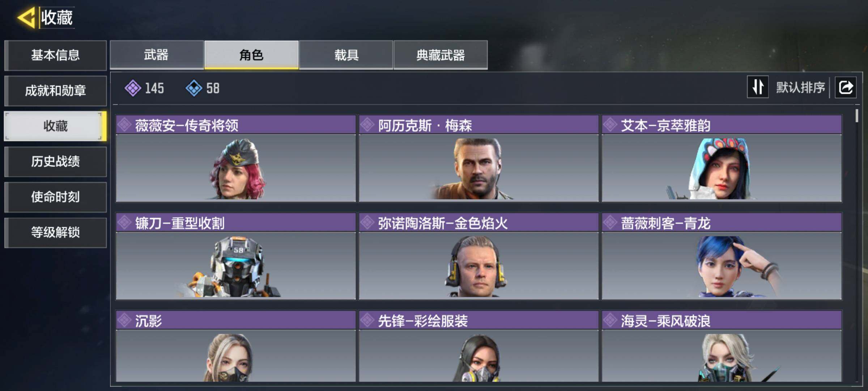Switch to the 载具 tab

pos(346,55)
